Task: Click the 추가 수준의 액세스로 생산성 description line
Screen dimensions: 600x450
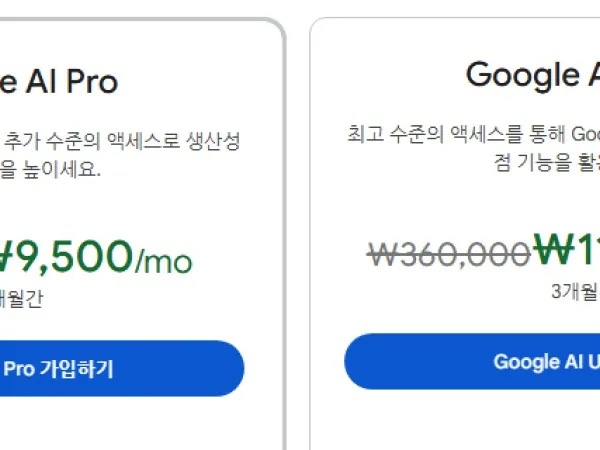Action: [x=122, y=141]
